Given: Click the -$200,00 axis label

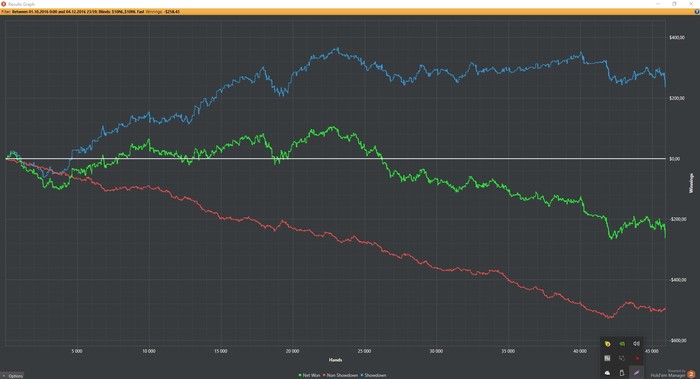Looking at the screenshot, I should 678,219.
